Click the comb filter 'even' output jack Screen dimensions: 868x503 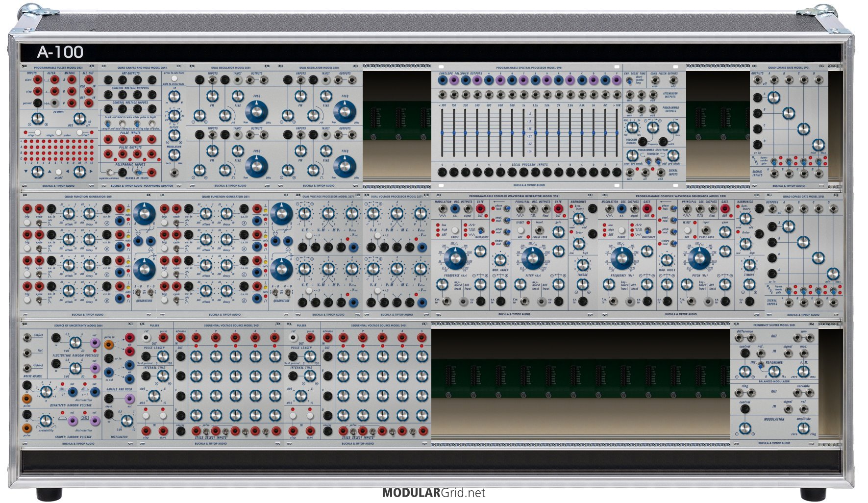(x=655, y=80)
